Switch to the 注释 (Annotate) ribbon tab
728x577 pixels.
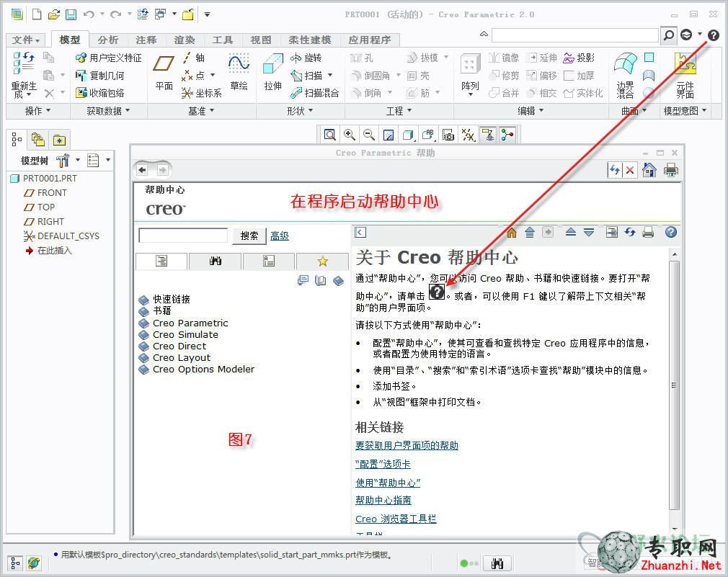(146, 40)
